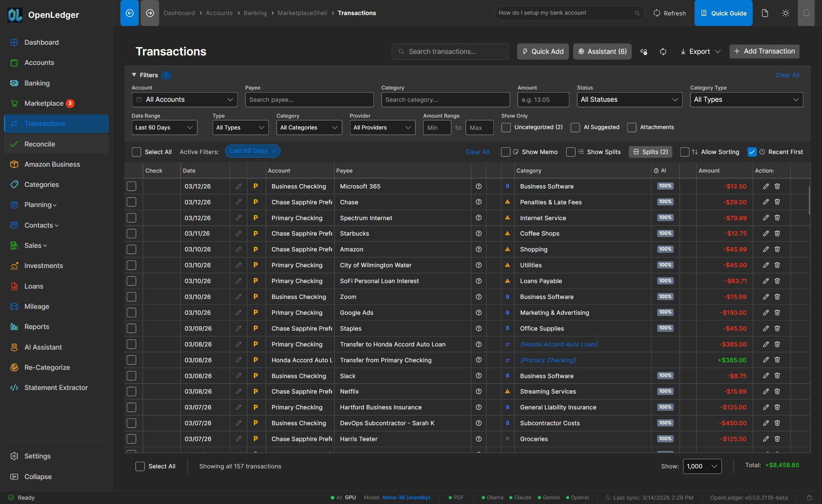
Task: Check the Show Memo checkbox
Action: [506, 152]
